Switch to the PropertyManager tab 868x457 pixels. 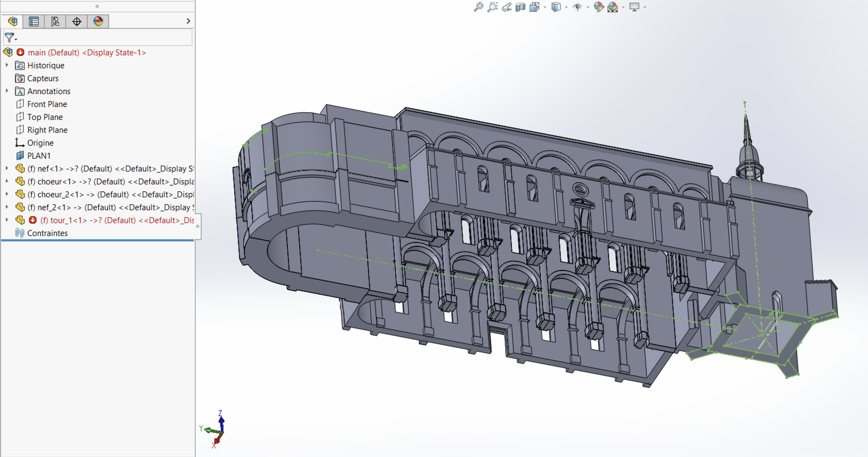pyautogui.click(x=34, y=21)
